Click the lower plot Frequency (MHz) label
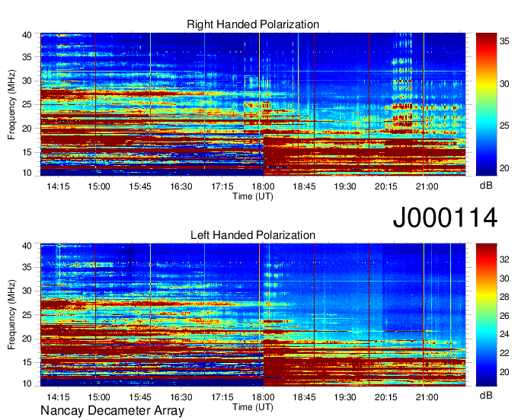 11,315
